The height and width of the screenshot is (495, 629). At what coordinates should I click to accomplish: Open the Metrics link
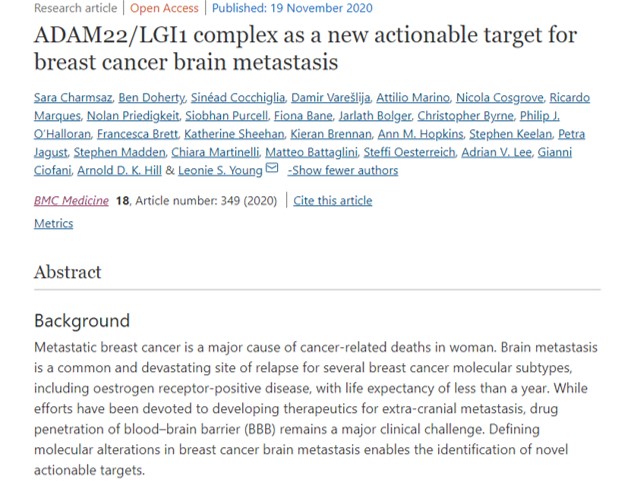53,223
